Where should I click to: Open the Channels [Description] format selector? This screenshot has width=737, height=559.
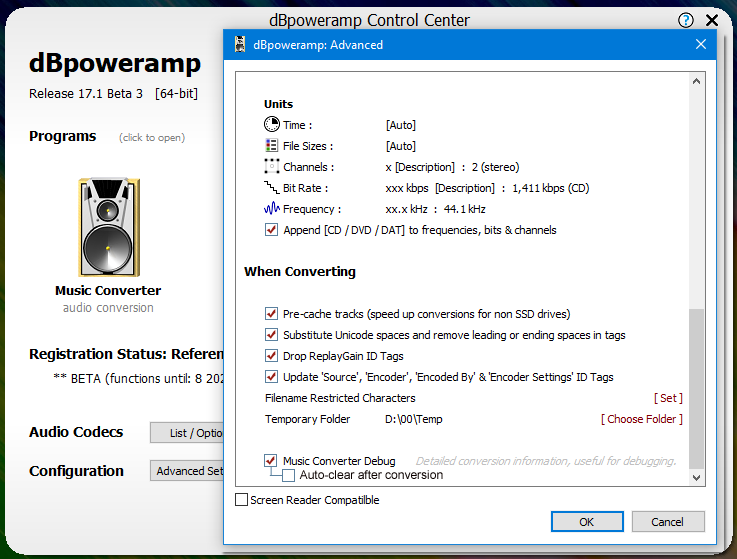coord(425,167)
